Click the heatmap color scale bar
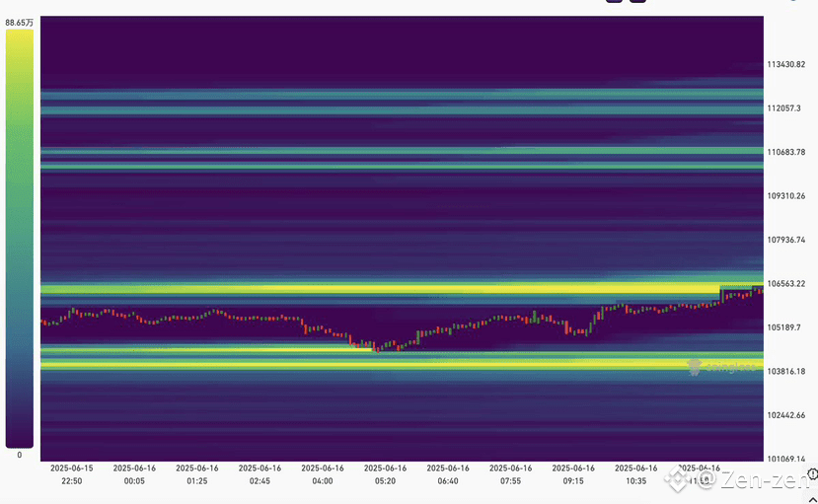This screenshot has width=818, height=504. (20, 238)
